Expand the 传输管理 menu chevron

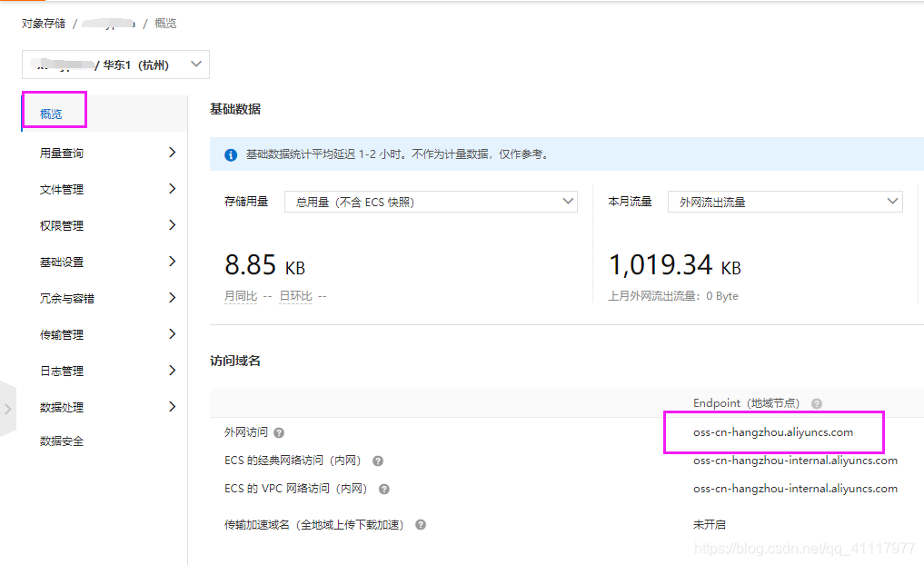point(172,334)
